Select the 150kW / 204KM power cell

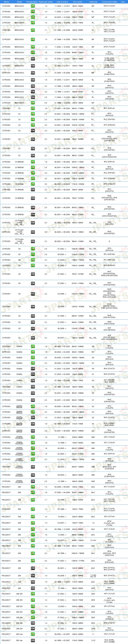click(x=78, y=266)
